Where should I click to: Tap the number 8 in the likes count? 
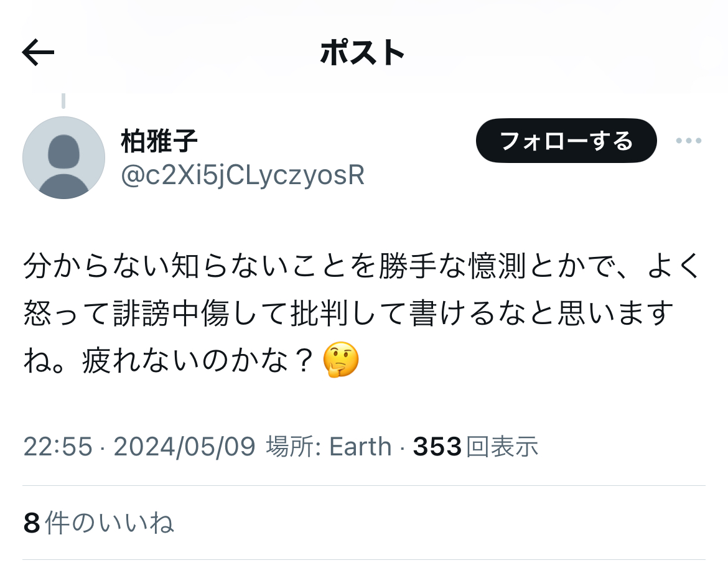click(32, 523)
